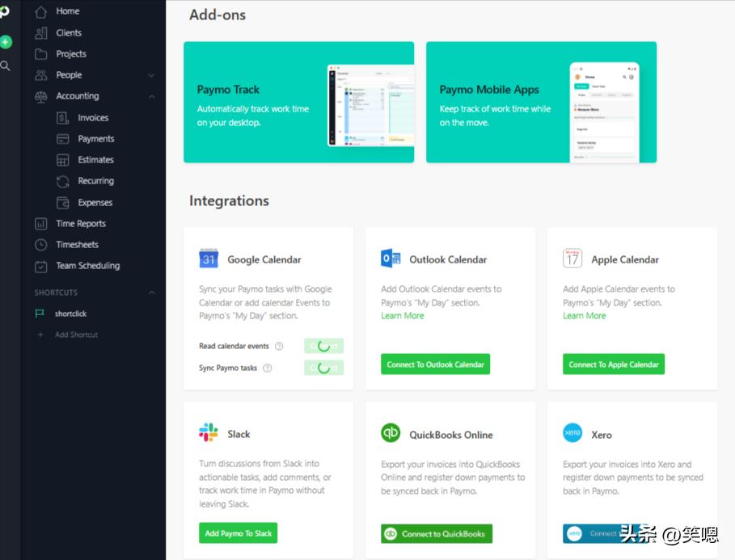Open Payments under Accounting
This screenshot has width=735, height=560.
[x=95, y=139]
